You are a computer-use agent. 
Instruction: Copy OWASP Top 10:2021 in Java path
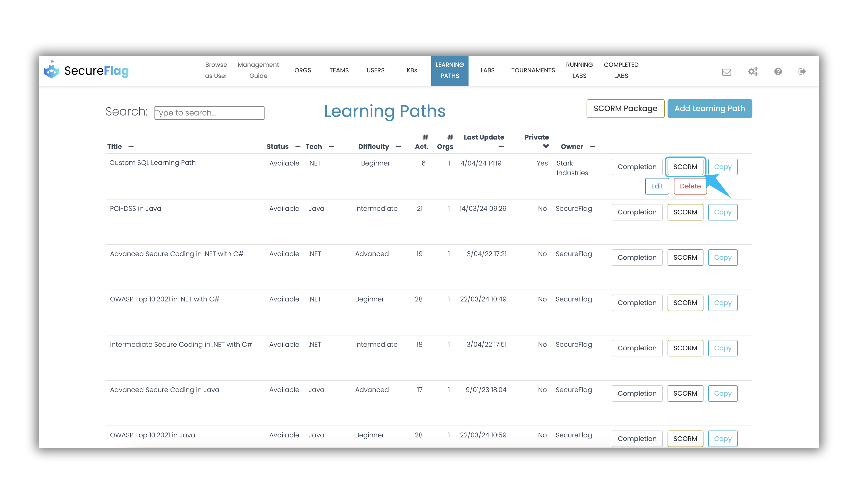tap(723, 439)
